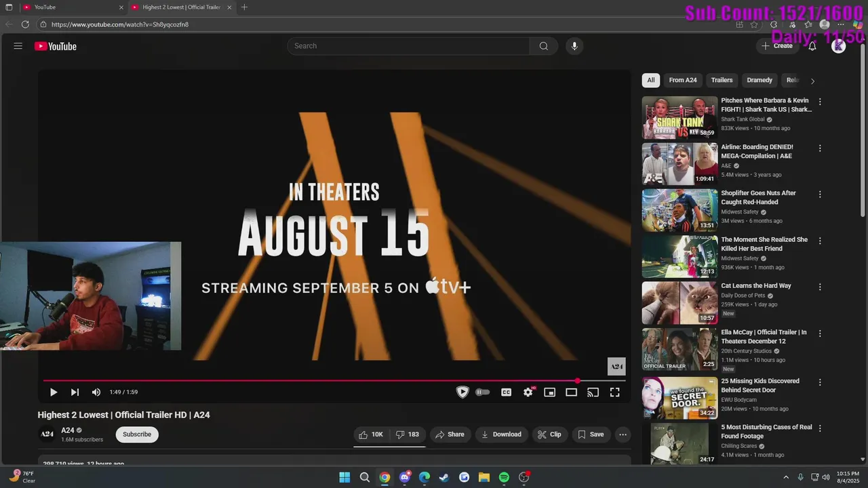This screenshot has width=868, height=488.
Task: Click the A24 watermark in video
Action: tap(616, 366)
